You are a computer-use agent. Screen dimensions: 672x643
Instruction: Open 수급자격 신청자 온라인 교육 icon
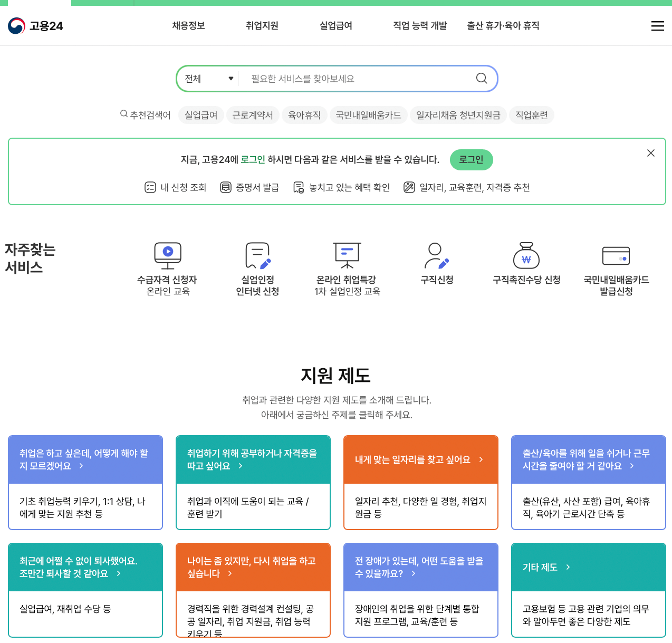[168, 255]
